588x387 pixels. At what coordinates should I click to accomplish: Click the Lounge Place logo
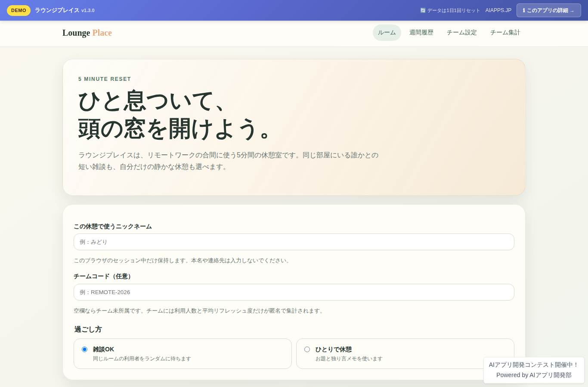click(87, 33)
